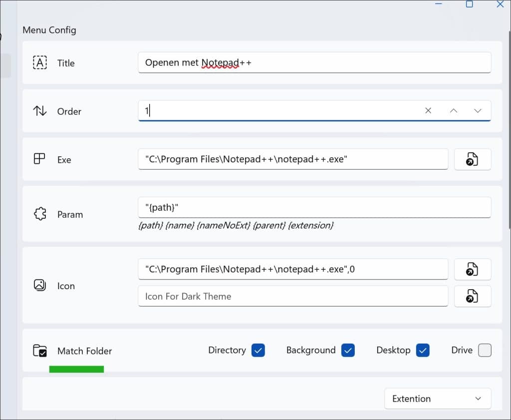Viewport: 511px width, 420px height.
Task: Decrease Order with the down chevron
Action: pyautogui.click(x=478, y=111)
